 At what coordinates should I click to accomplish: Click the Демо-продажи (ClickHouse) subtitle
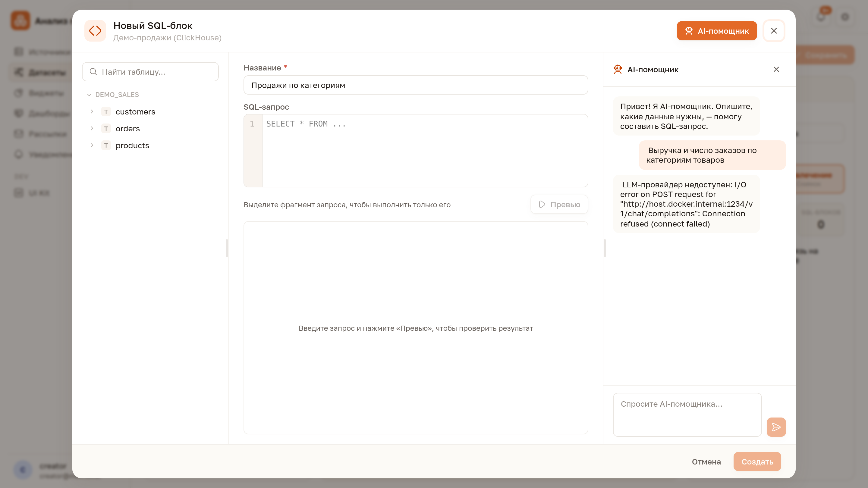pyautogui.click(x=168, y=38)
